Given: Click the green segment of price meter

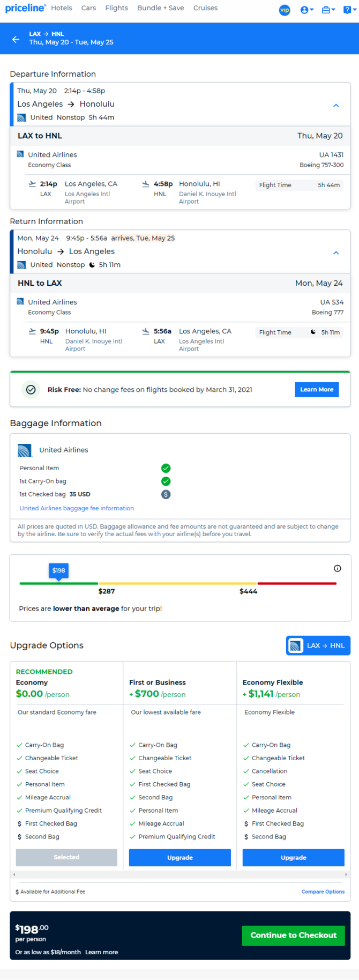Looking at the screenshot, I should pyautogui.click(x=59, y=583).
